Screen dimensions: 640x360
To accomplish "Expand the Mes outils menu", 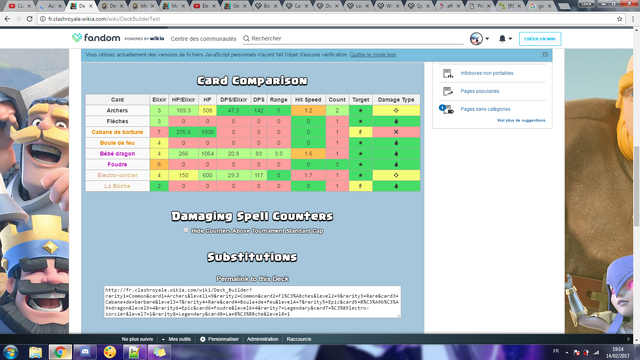I will (176, 339).
